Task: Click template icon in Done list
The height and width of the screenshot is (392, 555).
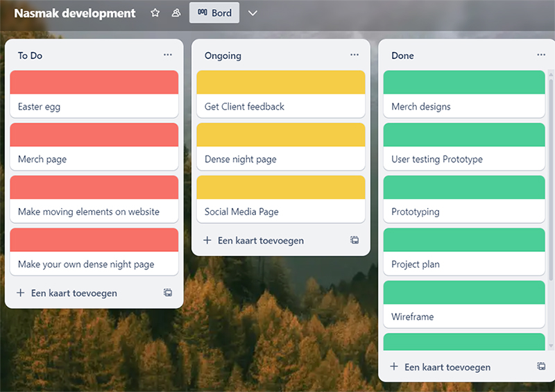Action: coord(541,366)
